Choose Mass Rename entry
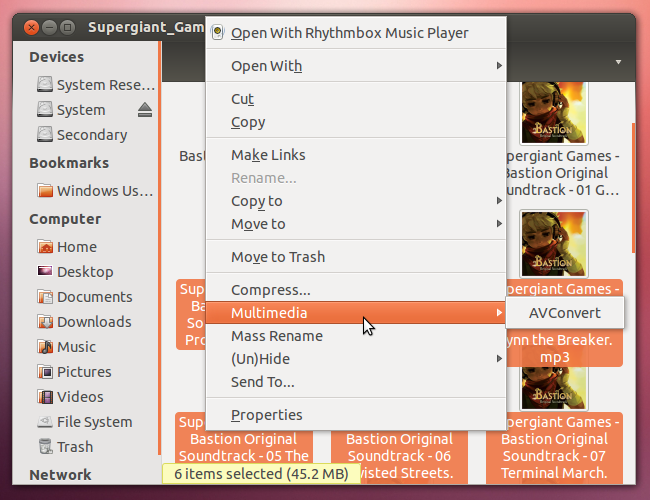This screenshot has height=500, width=650. pyautogui.click(x=356, y=336)
